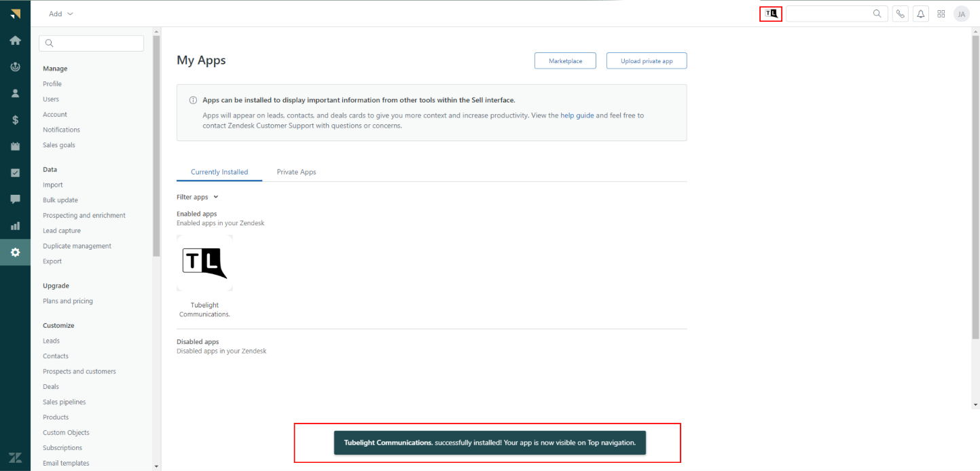The width and height of the screenshot is (980, 471).
Task: Open the Tubelight Communications app thumbnail
Action: (x=204, y=263)
